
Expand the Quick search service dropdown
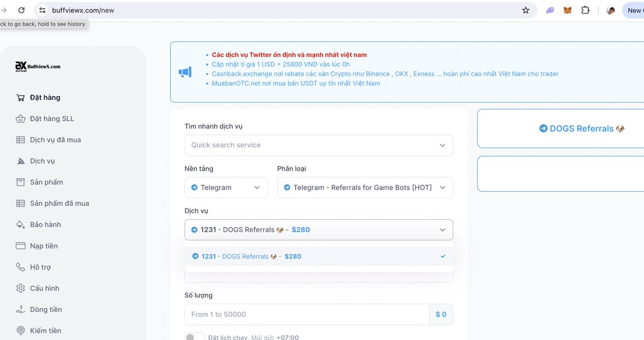pos(319,145)
